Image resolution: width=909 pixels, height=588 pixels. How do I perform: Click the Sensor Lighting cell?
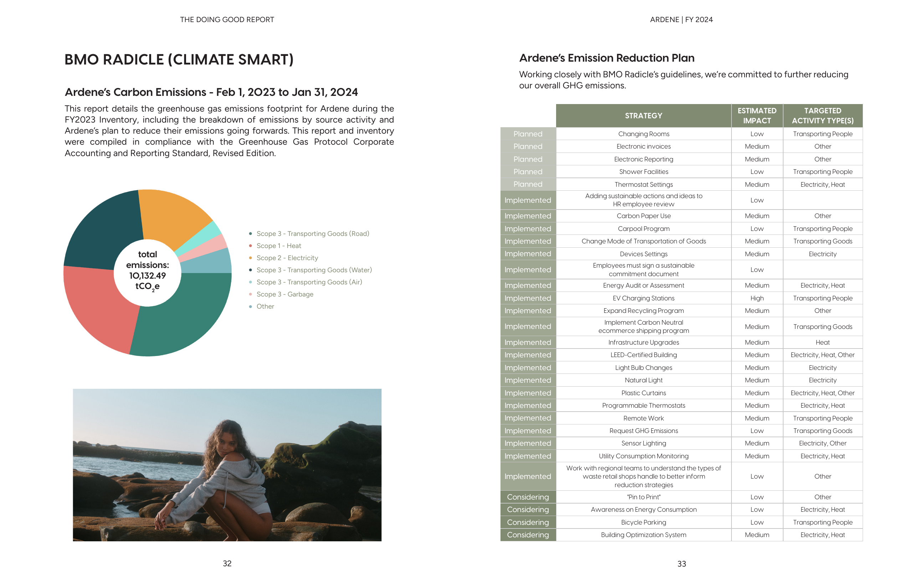[x=643, y=444]
